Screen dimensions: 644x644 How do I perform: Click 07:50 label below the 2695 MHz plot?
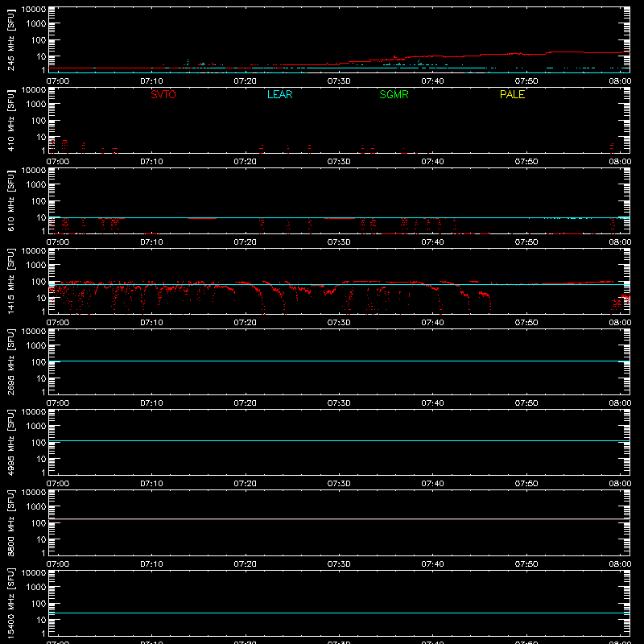click(526, 403)
